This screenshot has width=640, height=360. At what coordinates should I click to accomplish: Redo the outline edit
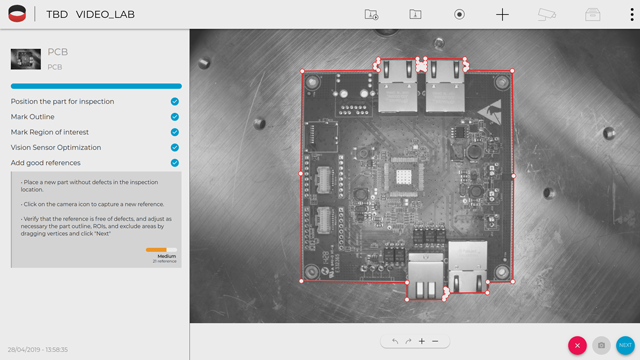(408, 341)
